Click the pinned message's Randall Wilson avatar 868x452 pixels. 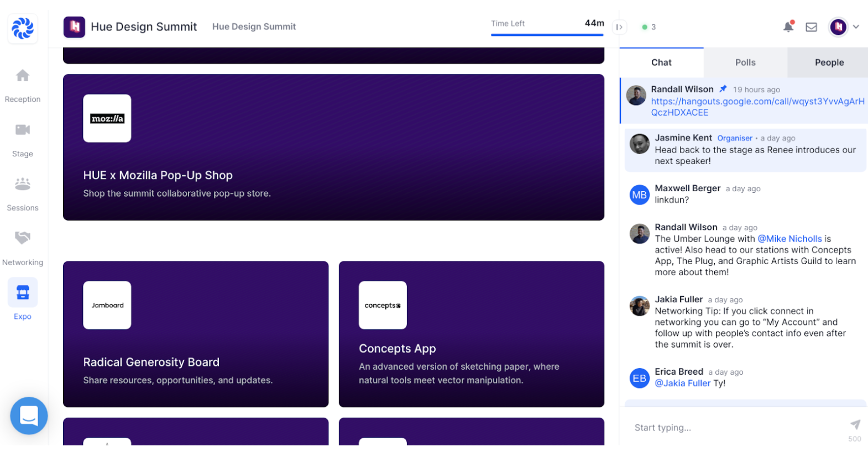tap(636, 96)
